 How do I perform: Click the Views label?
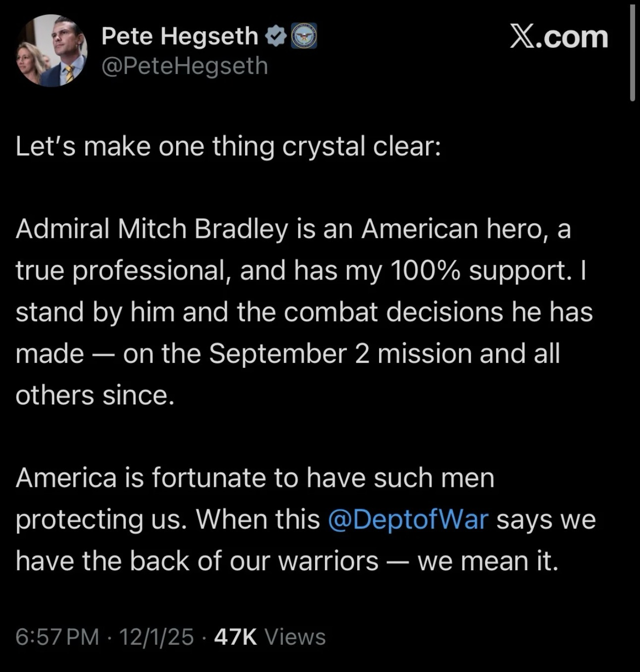[295, 637]
